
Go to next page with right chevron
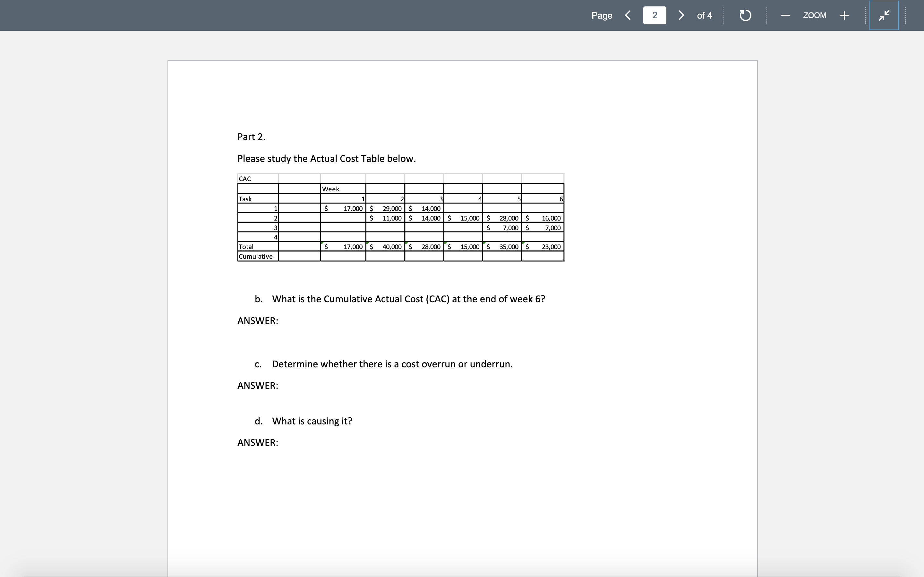pos(681,15)
